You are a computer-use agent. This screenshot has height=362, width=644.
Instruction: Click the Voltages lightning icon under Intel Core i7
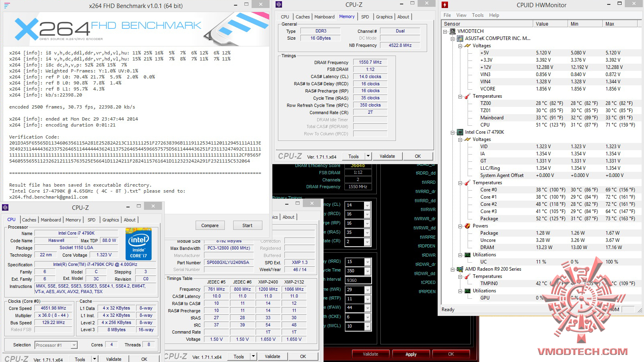click(x=468, y=139)
